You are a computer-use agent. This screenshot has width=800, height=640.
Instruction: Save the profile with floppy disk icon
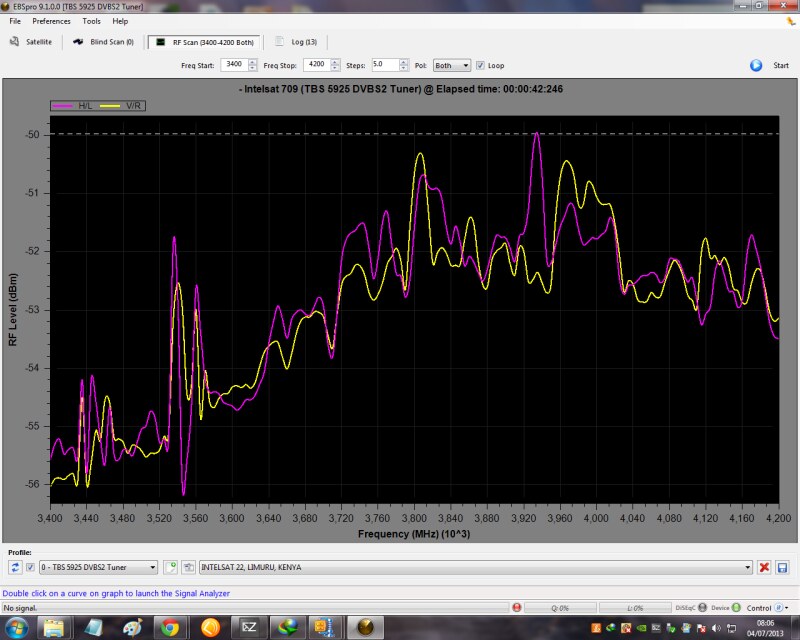click(x=782, y=567)
